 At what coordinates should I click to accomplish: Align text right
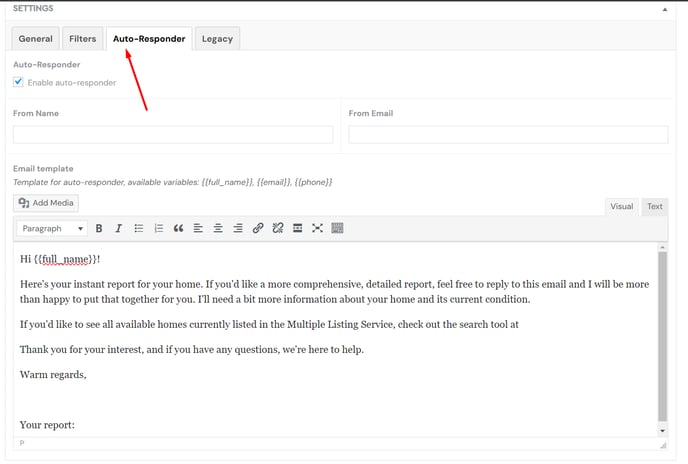coord(238,228)
